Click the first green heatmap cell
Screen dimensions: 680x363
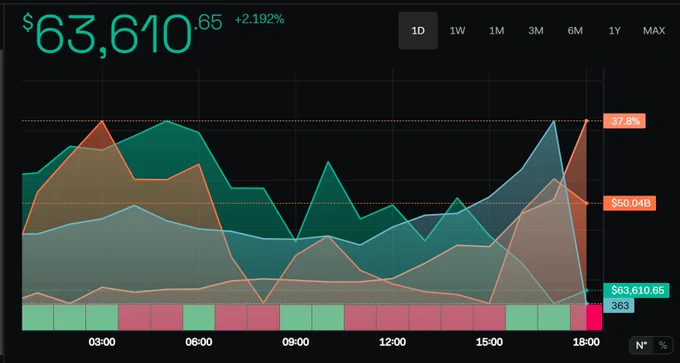tap(38, 317)
